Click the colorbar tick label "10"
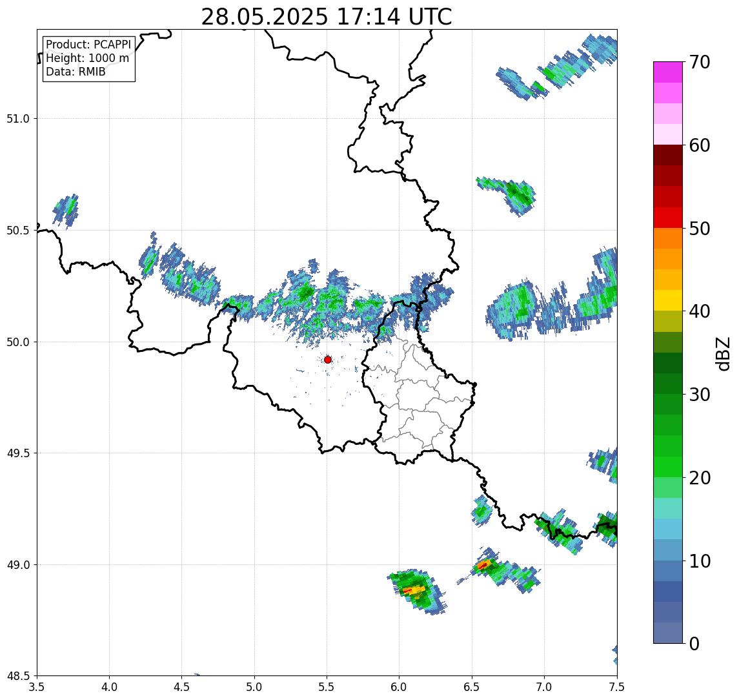 pyautogui.click(x=700, y=561)
